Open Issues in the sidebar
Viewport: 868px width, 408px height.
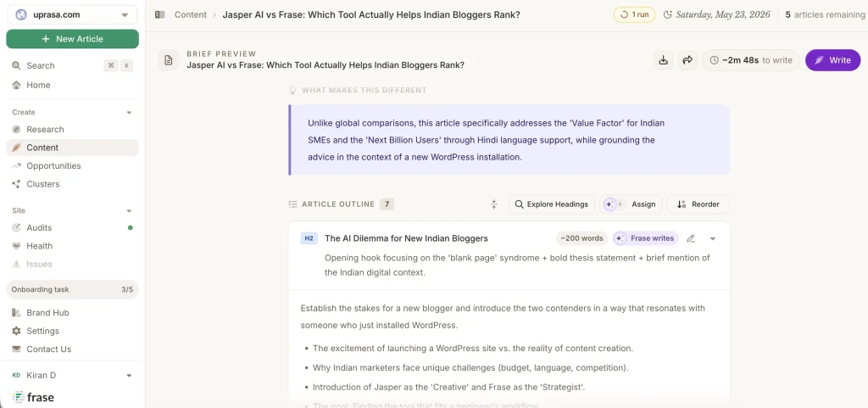[72, 264]
